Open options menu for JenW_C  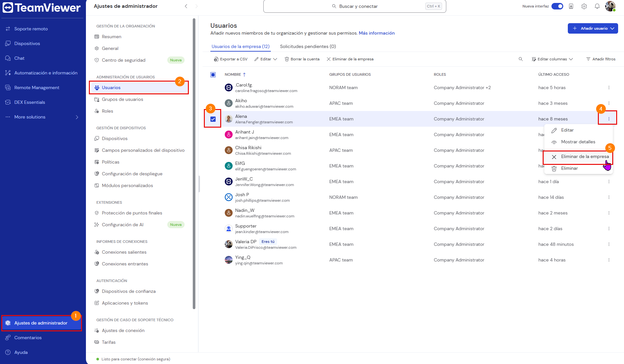pos(609,182)
